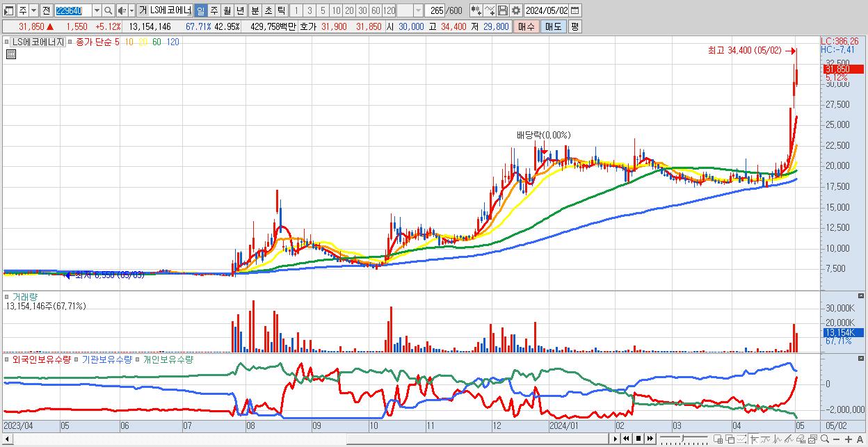Click the 전 button
The image size is (868, 447).
click(x=46, y=10)
